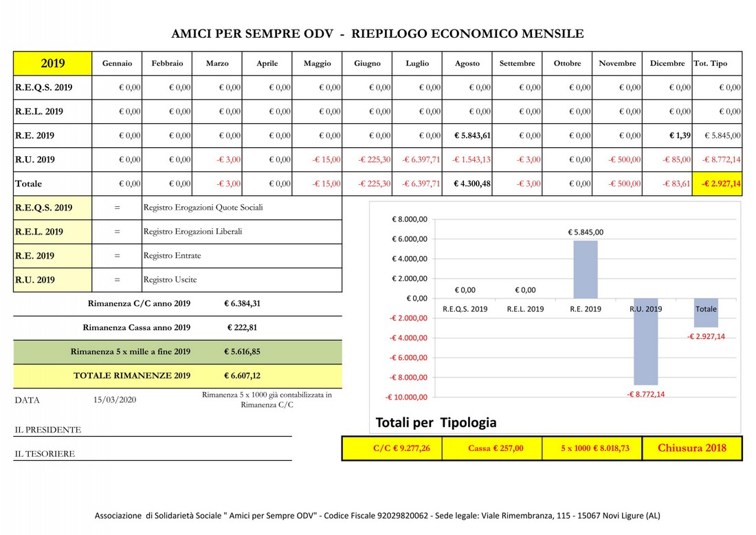Screen dimensions: 756x535
Task: Select the Totale row label
Action: 52,184
